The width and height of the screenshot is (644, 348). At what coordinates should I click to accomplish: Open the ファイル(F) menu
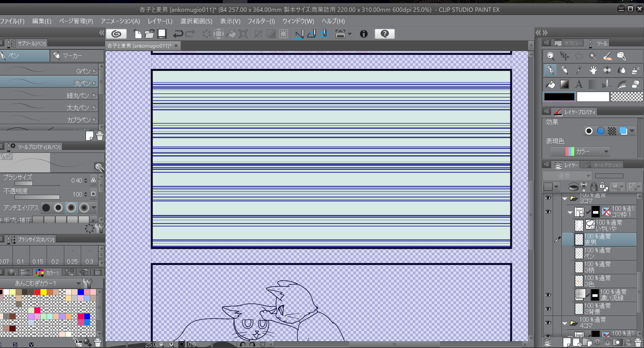[12, 21]
